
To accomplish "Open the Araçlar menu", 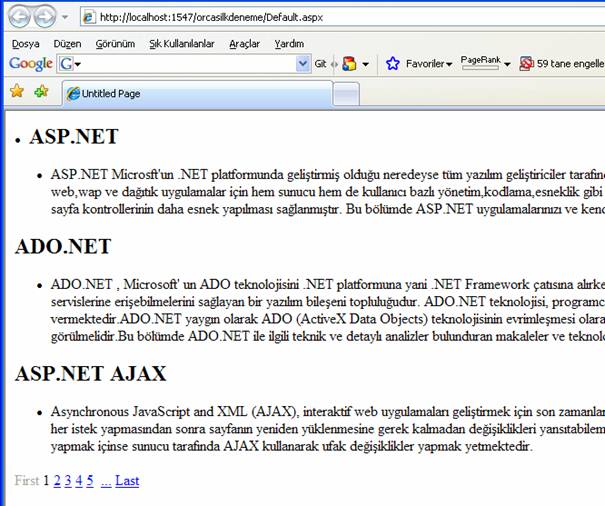I will coord(244,44).
